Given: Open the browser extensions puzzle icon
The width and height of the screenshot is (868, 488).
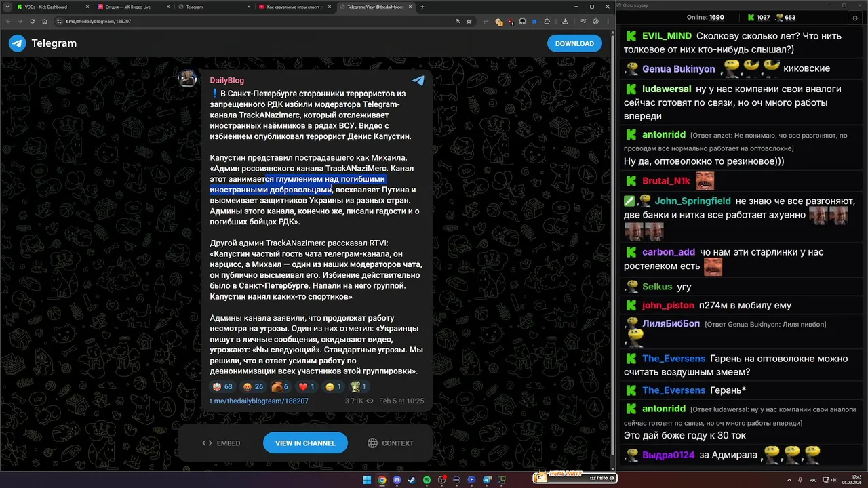Looking at the screenshot, I should click(547, 21).
